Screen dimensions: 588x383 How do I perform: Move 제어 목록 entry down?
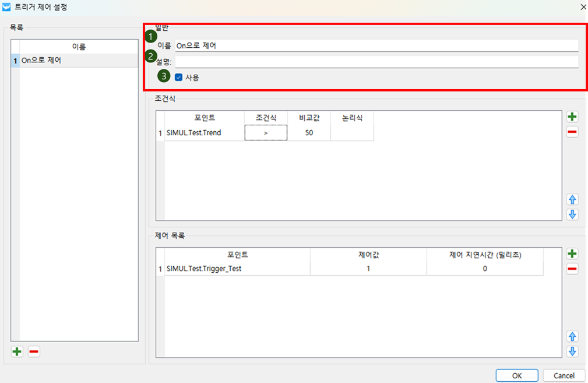[x=572, y=351]
